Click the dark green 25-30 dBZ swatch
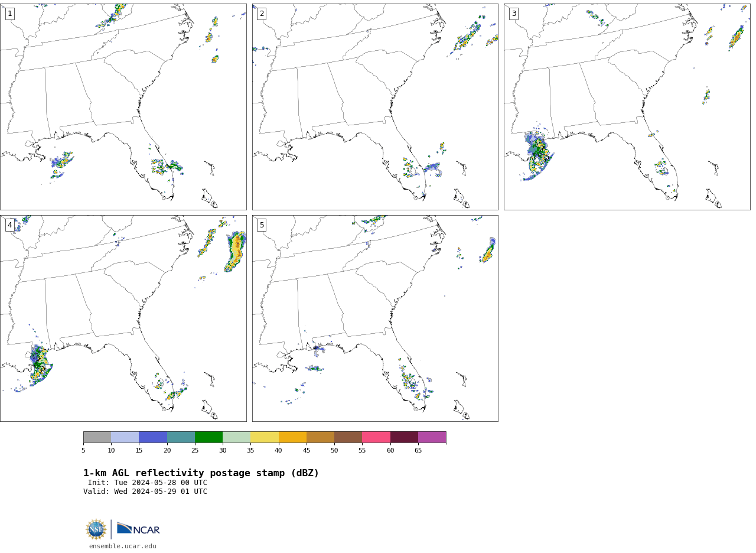 click(208, 437)
